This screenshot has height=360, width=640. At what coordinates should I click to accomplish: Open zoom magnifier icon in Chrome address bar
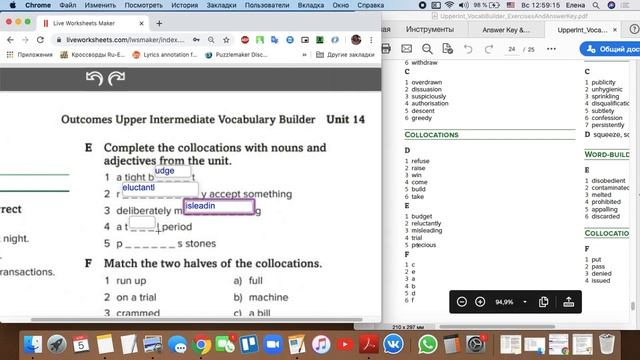click(211, 40)
